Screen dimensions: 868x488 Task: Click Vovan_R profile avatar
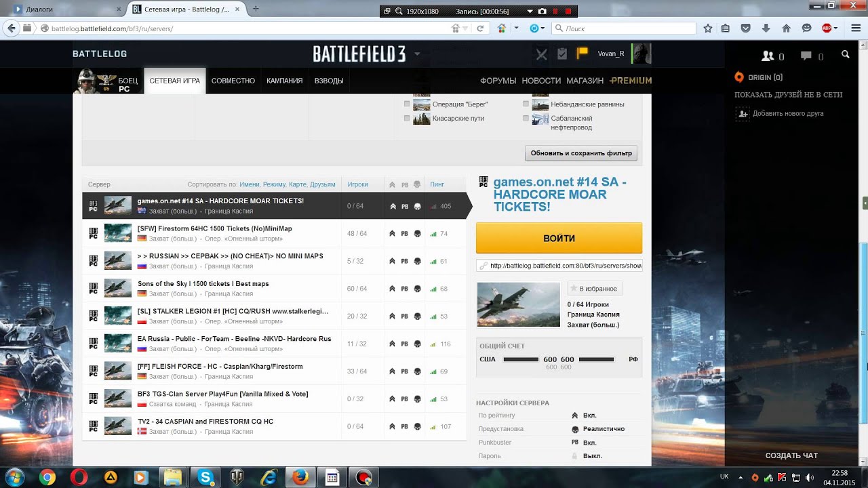pos(641,54)
